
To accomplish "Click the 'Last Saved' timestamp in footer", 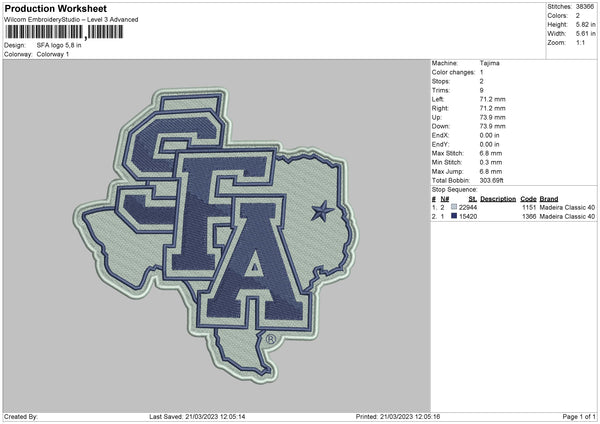I will pos(197,417).
